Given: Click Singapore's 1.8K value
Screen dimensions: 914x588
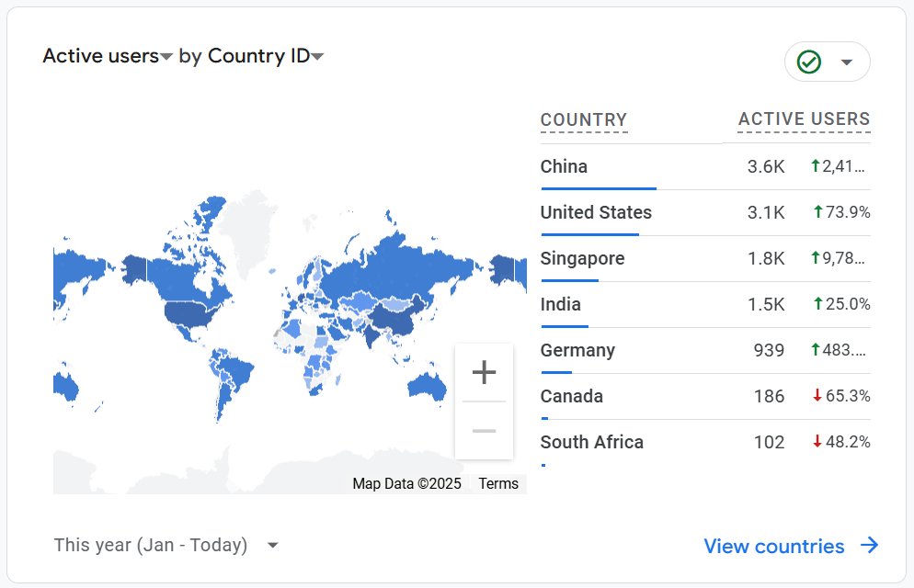Looking at the screenshot, I should [x=766, y=258].
